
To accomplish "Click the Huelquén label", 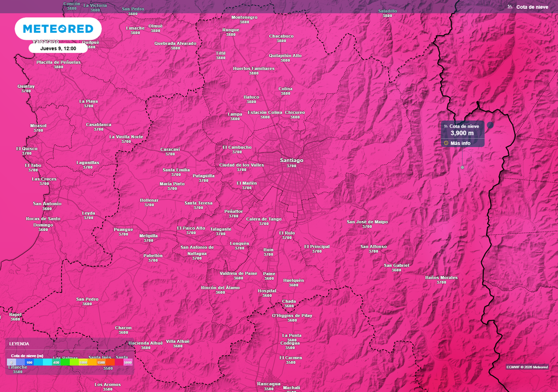I will tap(293, 280).
